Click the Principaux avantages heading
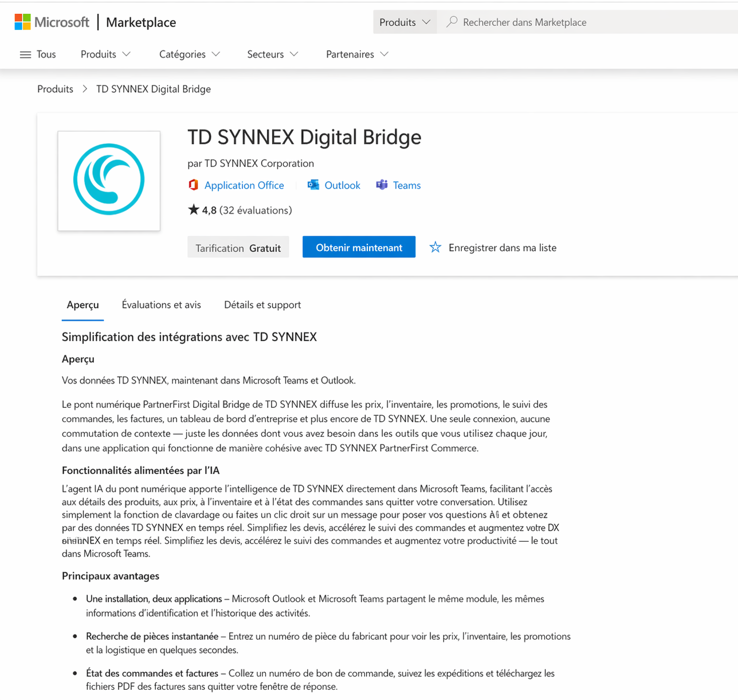 111,576
